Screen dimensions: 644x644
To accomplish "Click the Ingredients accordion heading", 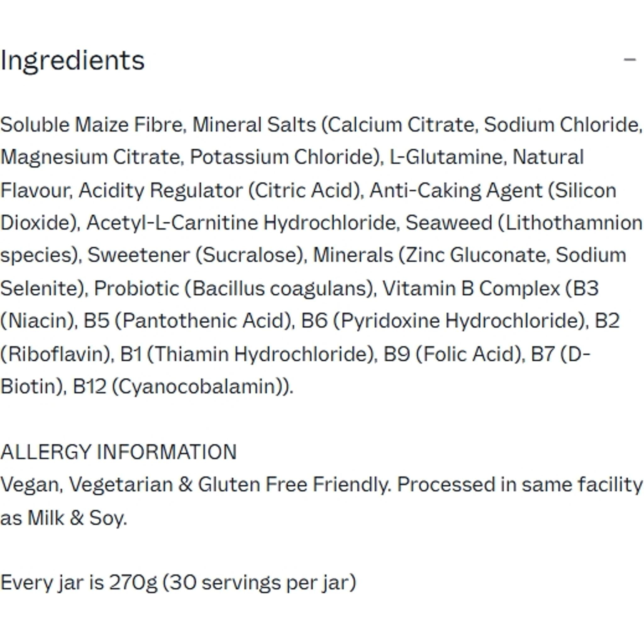I will 73,61.
